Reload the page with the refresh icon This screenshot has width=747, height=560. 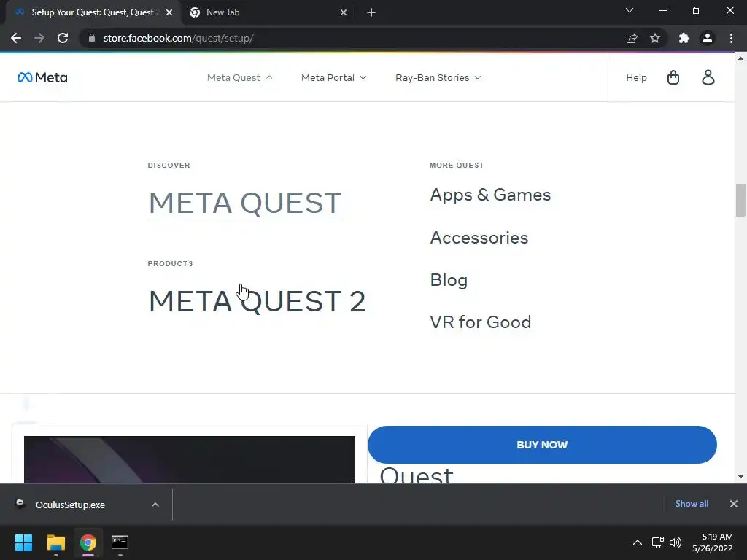tap(63, 38)
